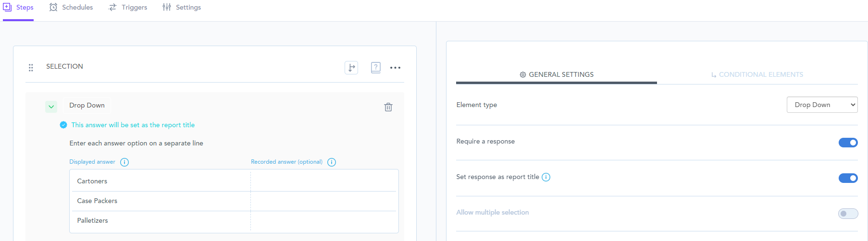Disable Set response as report title
The width and height of the screenshot is (868, 241).
click(x=848, y=178)
